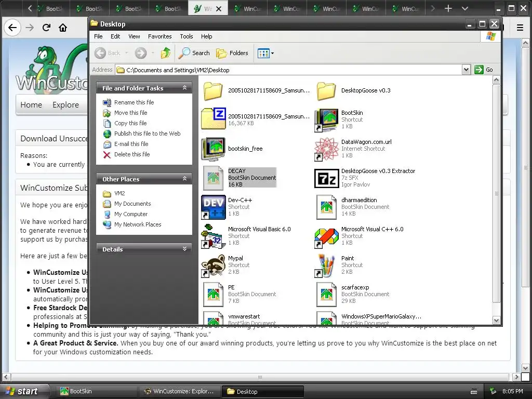Select the Microsoft Visual C++ 6.0 shortcut icon

326,237
